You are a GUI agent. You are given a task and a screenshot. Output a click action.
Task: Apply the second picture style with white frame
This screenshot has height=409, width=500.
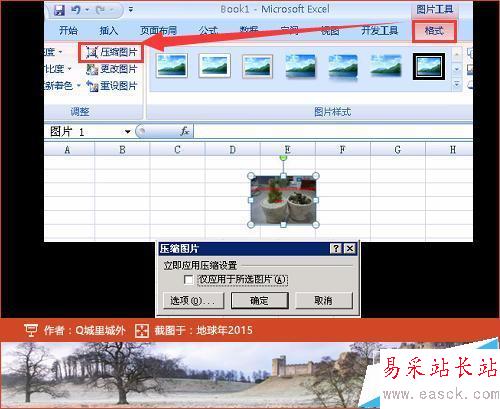coord(215,66)
